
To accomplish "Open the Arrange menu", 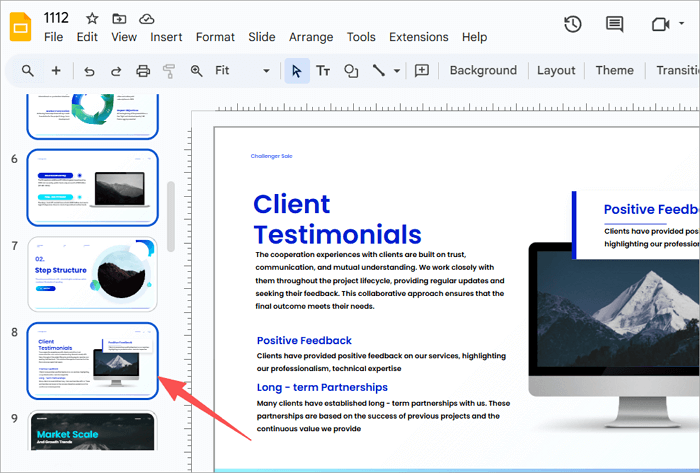I will (311, 37).
